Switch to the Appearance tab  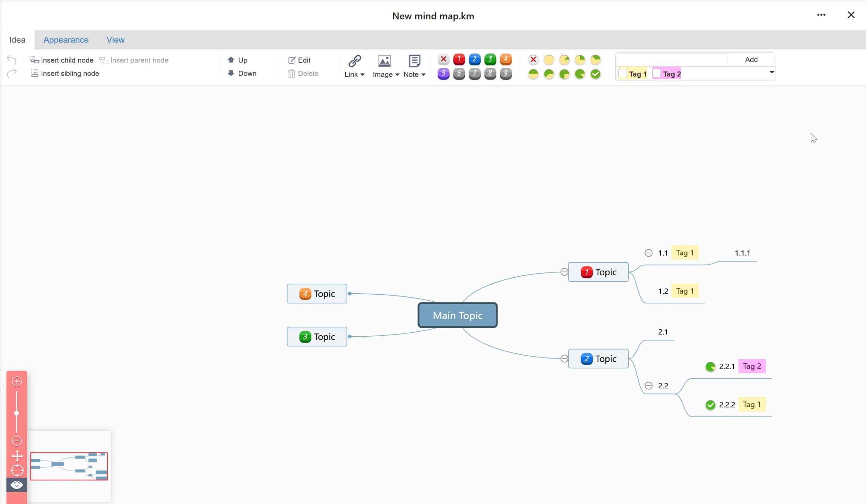(66, 40)
